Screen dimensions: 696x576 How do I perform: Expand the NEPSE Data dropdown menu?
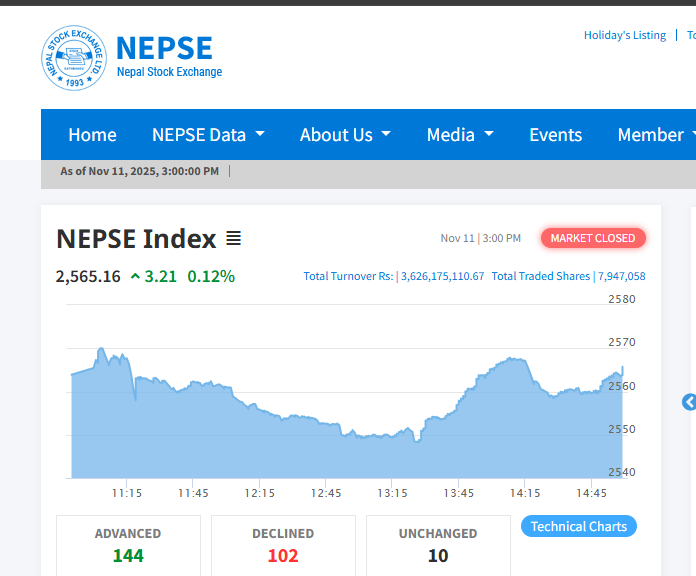pos(208,135)
